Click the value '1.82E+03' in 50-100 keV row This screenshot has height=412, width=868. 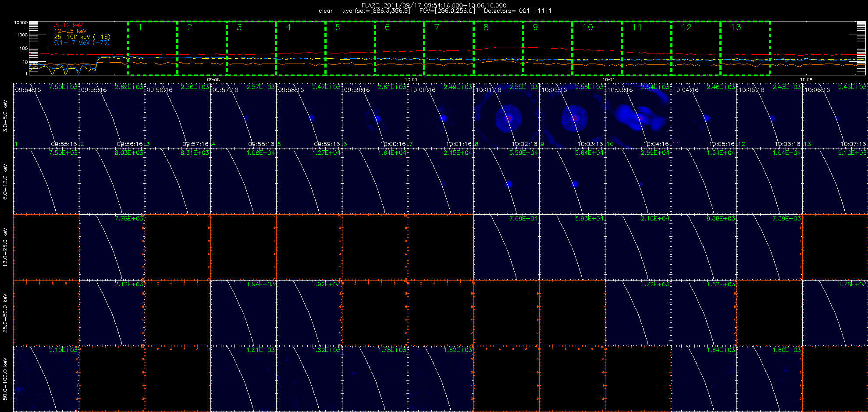click(327, 350)
